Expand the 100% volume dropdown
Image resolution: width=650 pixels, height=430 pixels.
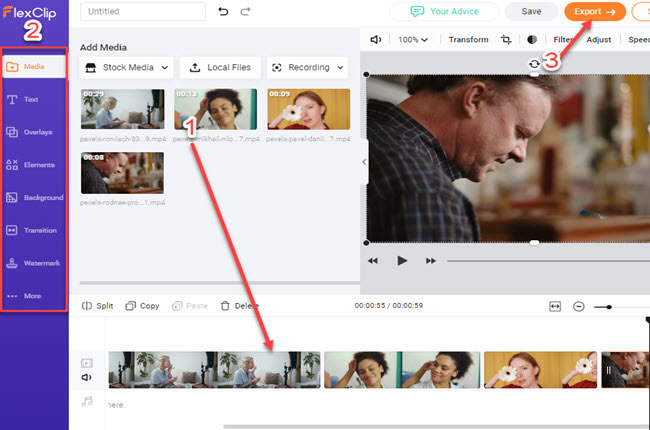[413, 40]
